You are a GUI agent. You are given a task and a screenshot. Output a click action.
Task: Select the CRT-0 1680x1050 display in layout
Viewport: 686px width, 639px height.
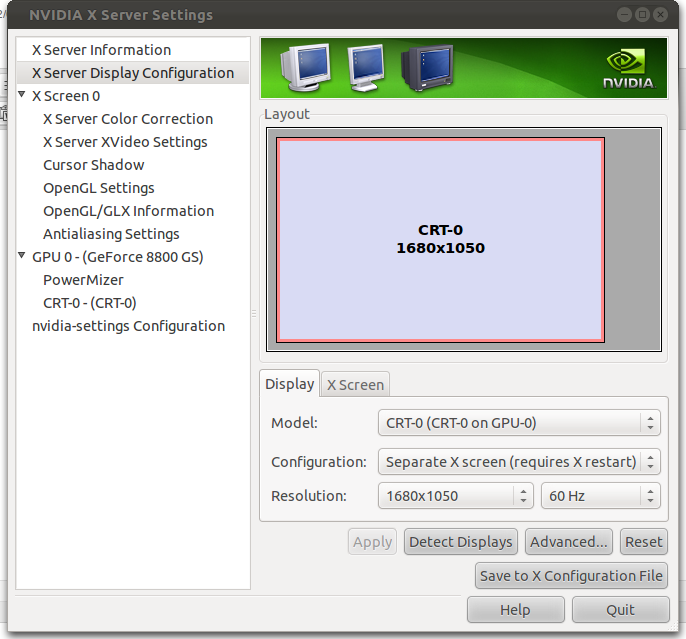(x=440, y=240)
